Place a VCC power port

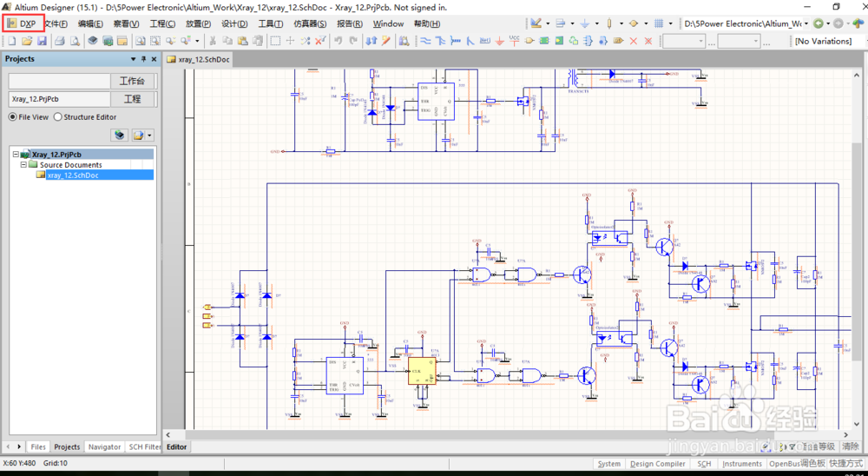pyautogui.click(x=514, y=41)
